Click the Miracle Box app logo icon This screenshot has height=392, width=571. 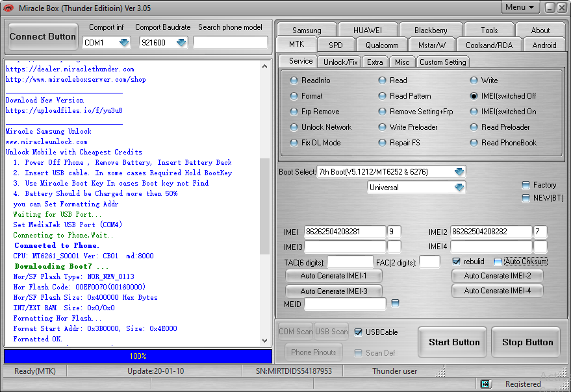(8, 8)
